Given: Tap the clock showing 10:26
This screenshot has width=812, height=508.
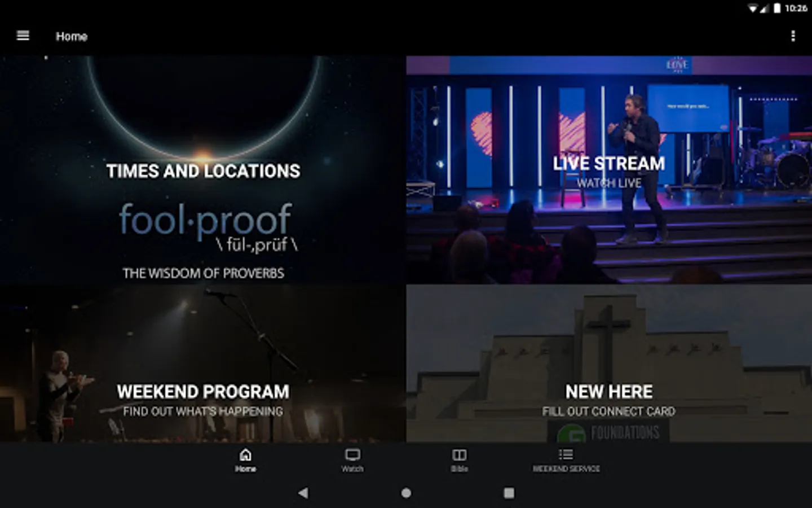Looking at the screenshot, I should click(x=796, y=8).
